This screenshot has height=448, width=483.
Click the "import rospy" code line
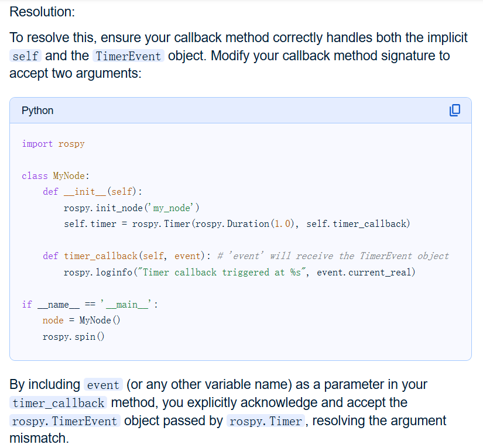(53, 144)
